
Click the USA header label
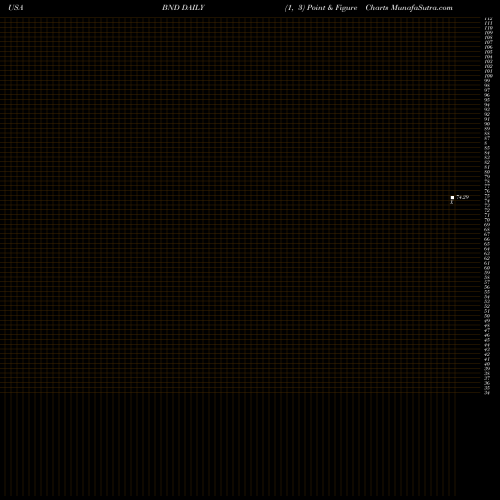[x=16, y=8]
